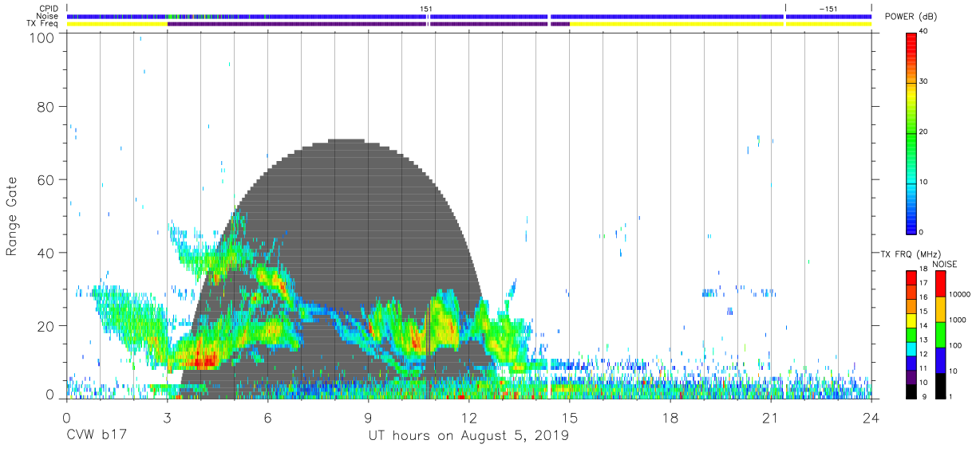Click the 60 tick on Range Gate axis
Image resolution: width=980 pixels, height=452 pixels.
tap(45, 180)
